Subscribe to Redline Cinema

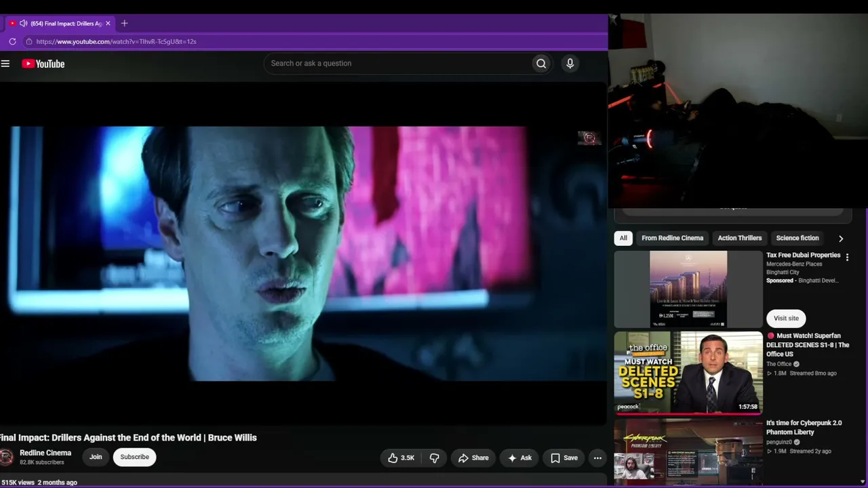click(x=134, y=457)
